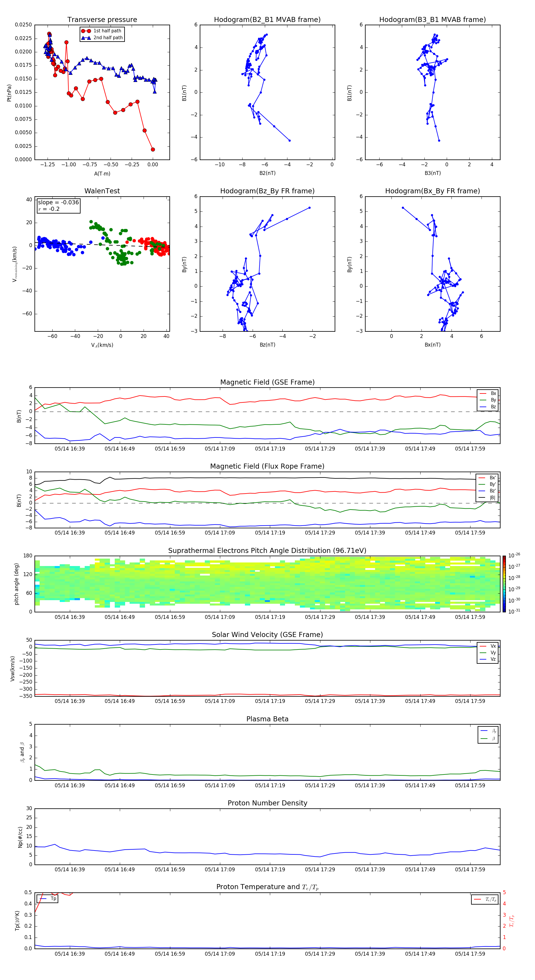Click the 'B3(nT)' x-axis label
Viewport: 535px width, 980px height.
[x=432, y=173]
